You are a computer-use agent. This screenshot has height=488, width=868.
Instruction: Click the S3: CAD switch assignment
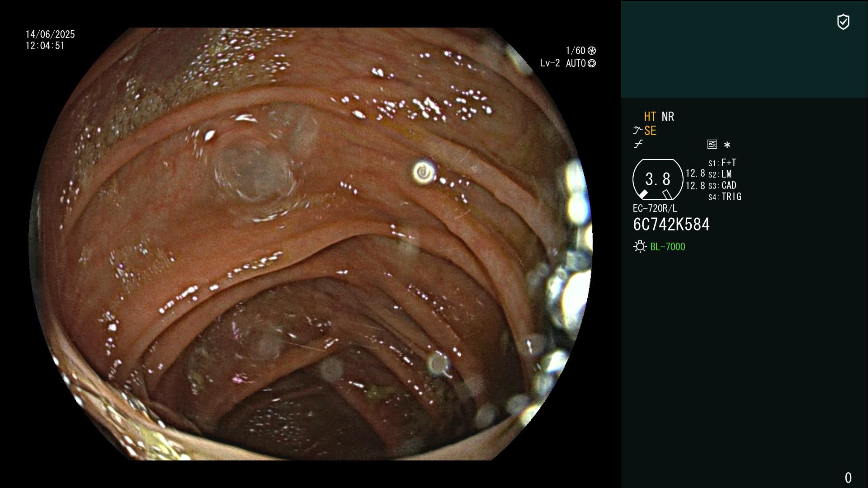coord(722,185)
